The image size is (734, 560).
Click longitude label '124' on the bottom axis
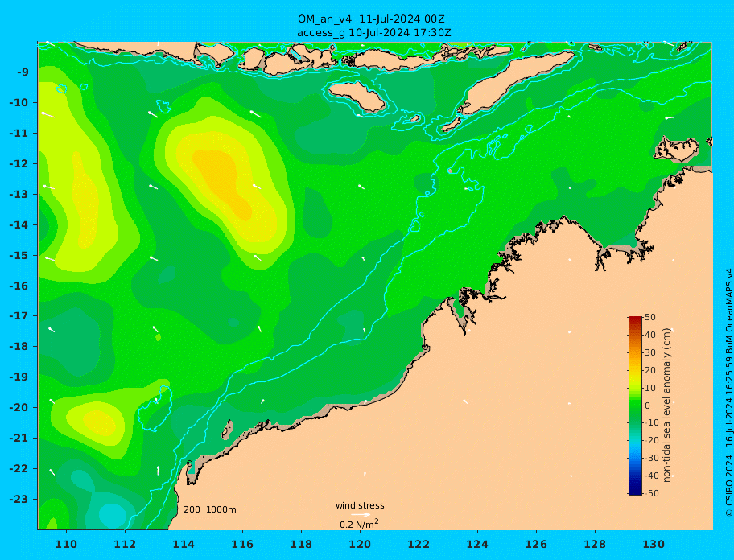(477, 544)
